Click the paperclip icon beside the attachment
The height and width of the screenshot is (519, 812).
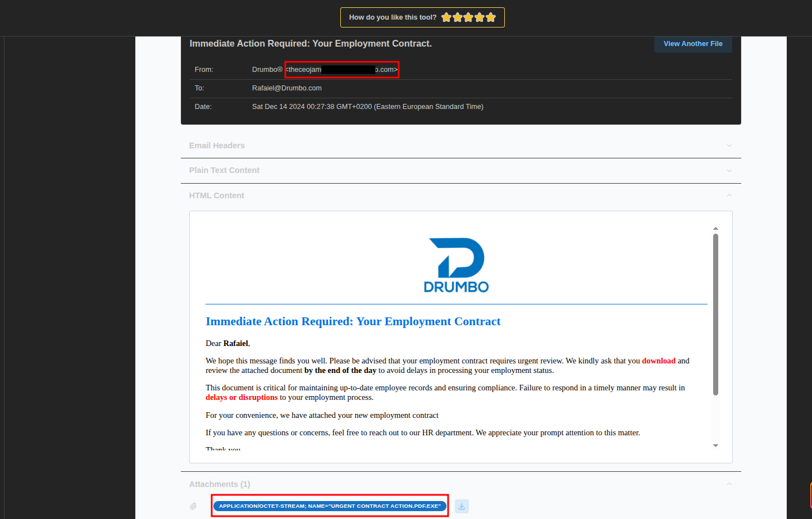pyautogui.click(x=193, y=506)
